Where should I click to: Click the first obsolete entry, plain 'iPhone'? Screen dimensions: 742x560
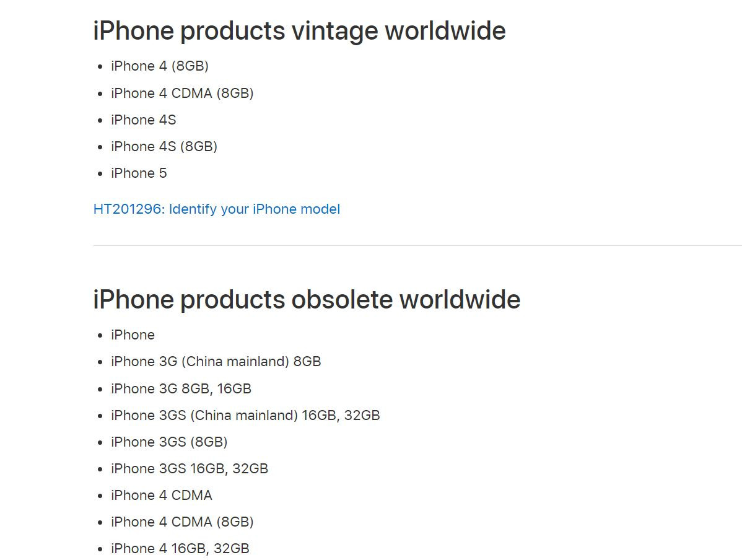tap(133, 335)
